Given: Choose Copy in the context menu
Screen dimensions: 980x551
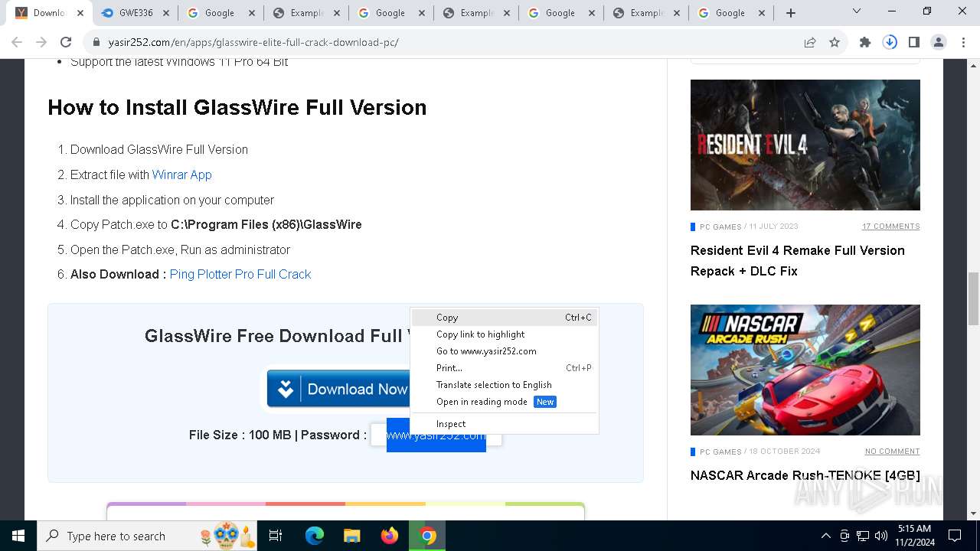Looking at the screenshot, I should [504, 318].
